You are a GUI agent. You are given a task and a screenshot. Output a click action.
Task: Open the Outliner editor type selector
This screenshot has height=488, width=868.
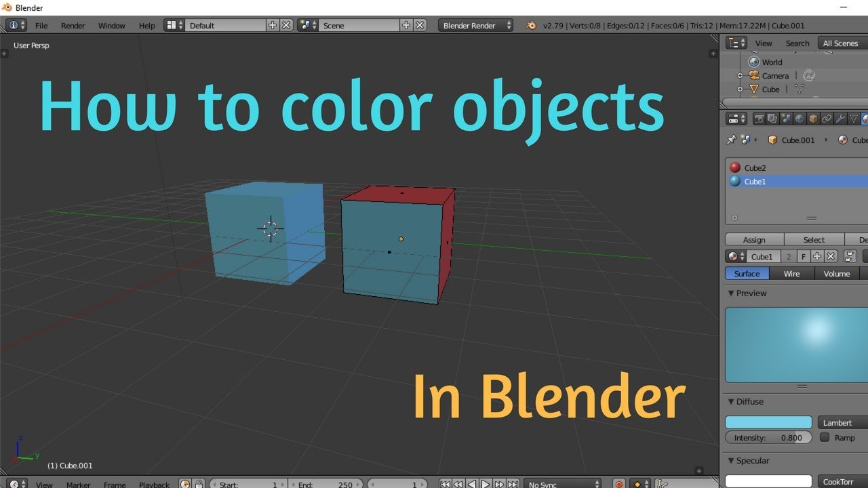pyautogui.click(x=736, y=43)
